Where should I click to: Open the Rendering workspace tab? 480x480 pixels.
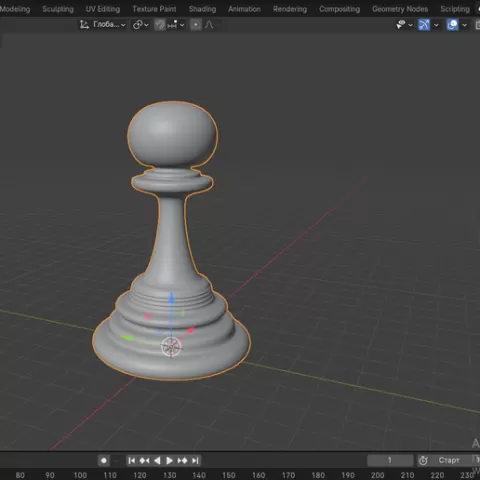(290, 9)
